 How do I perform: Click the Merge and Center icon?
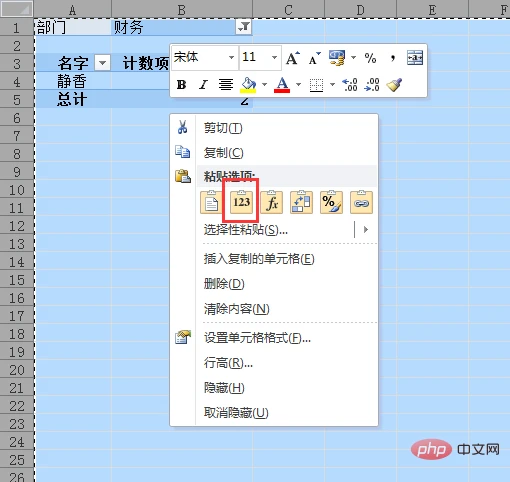(415, 58)
